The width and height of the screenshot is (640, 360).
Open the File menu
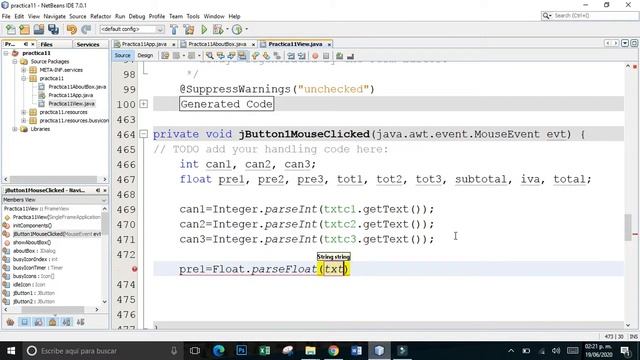tap(6, 16)
